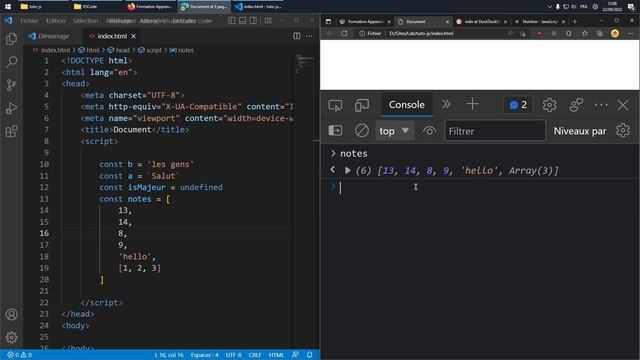Open the errors and warnings status item

20,355
